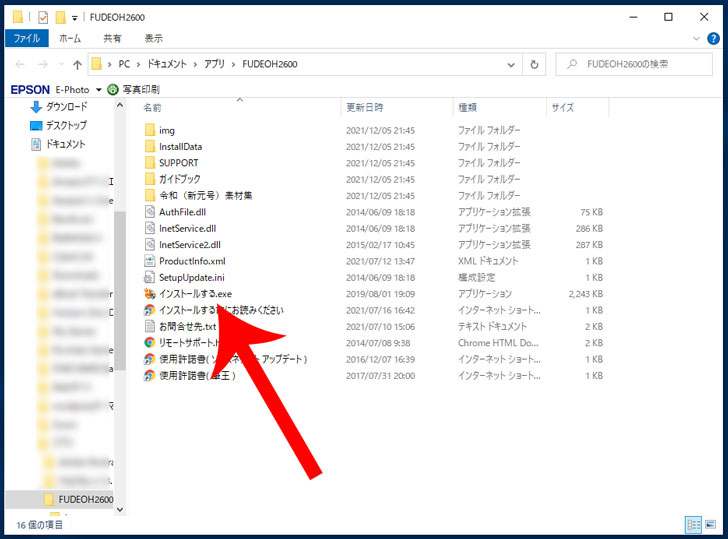Click the XML ドキュメント type cell
The image size is (728, 539).
point(488,261)
